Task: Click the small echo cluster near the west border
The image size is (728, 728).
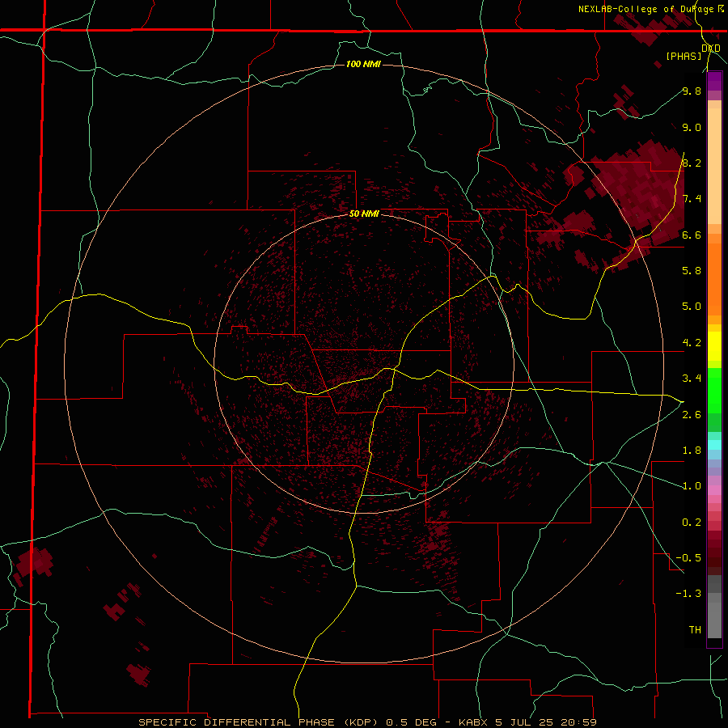Action: pos(33,563)
